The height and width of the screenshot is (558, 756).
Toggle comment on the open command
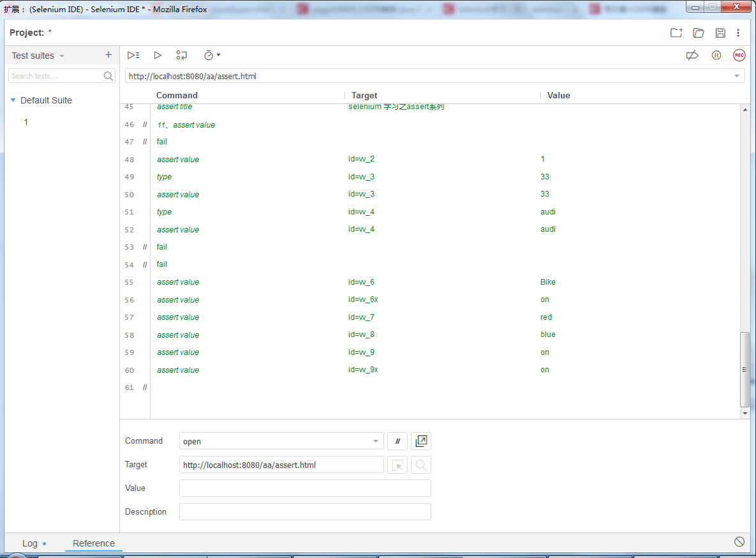tap(397, 441)
